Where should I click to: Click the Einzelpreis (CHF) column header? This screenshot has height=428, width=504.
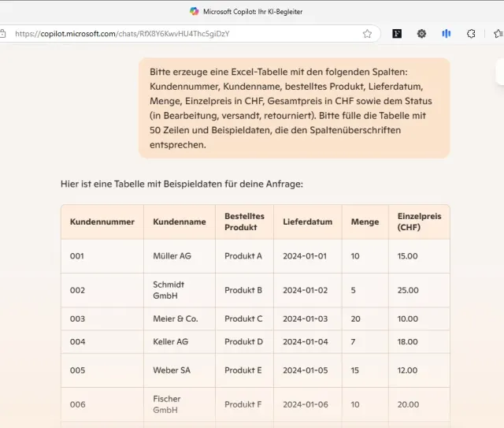coord(419,221)
